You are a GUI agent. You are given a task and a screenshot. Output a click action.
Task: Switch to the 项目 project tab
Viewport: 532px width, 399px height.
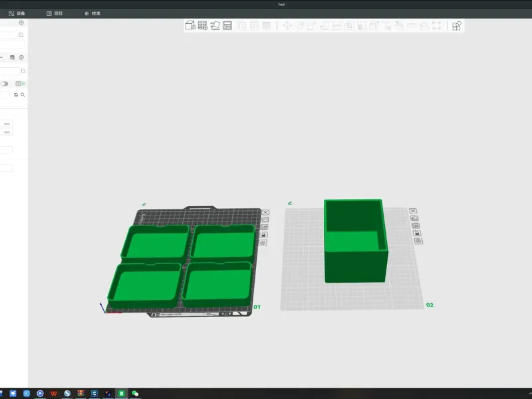click(x=55, y=13)
